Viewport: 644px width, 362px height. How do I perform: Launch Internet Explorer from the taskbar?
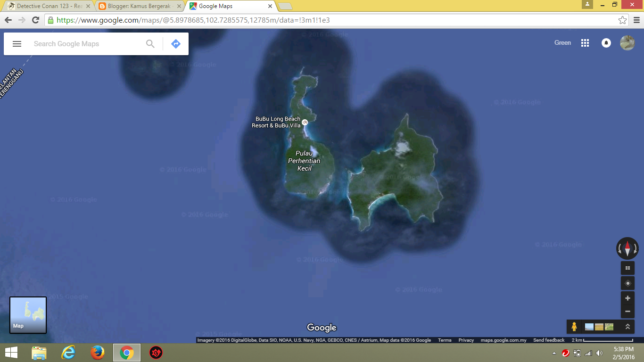[68, 353]
